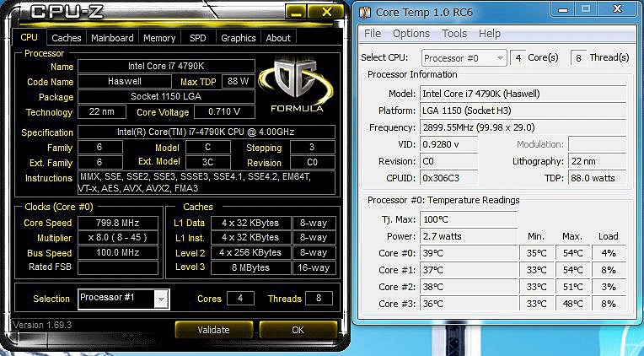Click the Core #0 temperature 39°C
The height and width of the screenshot is (356, 644).
[469, 253]
